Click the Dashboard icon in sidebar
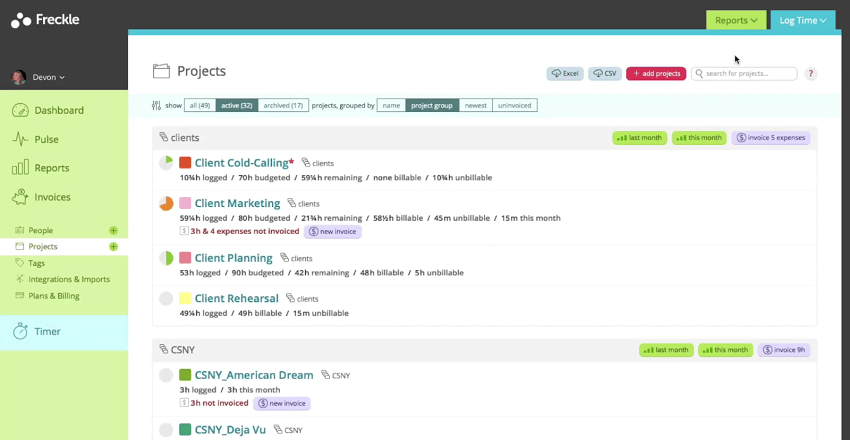Image resolution: width=850 pixels, height=440 pixels. (x=20, y=110)
